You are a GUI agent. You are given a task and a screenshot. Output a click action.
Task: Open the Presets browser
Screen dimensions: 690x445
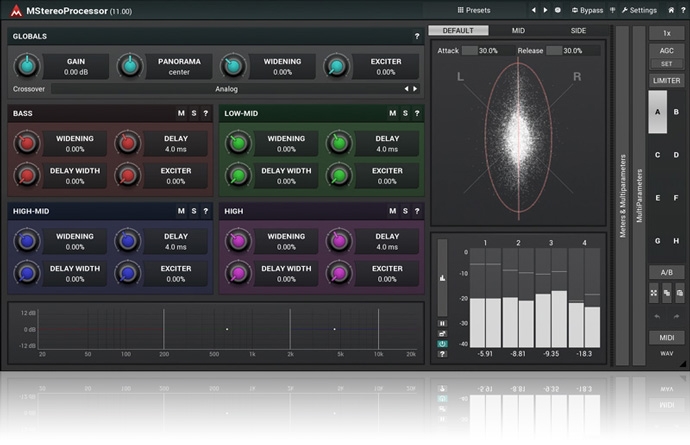(474, 10)
